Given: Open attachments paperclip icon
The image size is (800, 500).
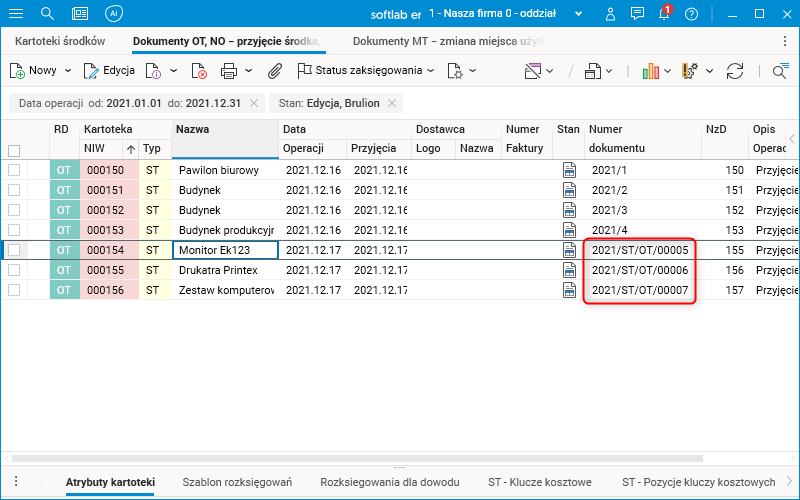Looking at the screenshot, I should (275, 71).
